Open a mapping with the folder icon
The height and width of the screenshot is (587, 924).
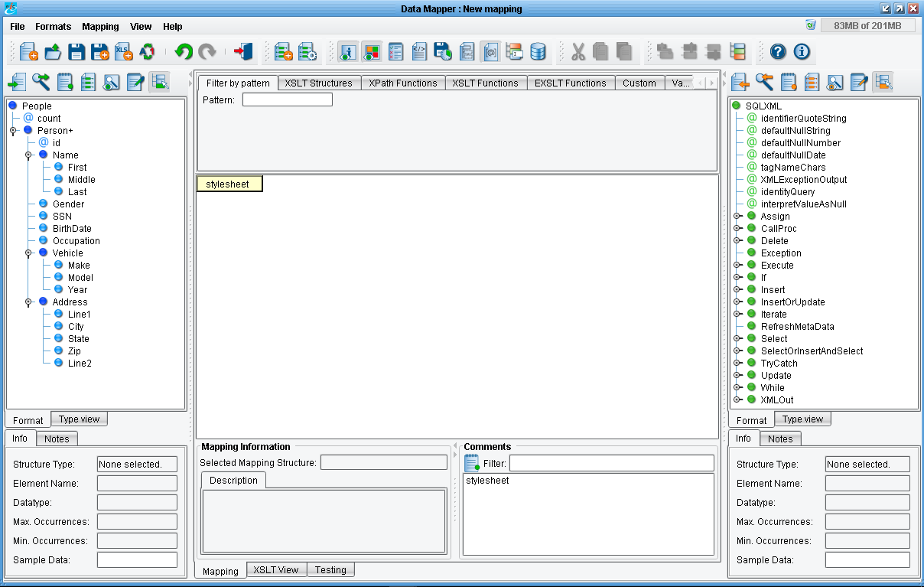[53, 51]
